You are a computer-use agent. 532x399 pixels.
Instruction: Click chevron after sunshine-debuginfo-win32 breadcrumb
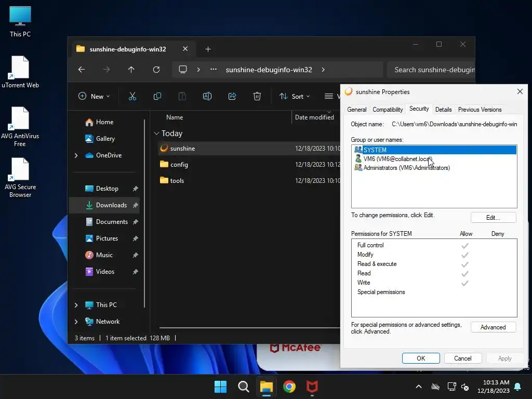pos(323,70)
